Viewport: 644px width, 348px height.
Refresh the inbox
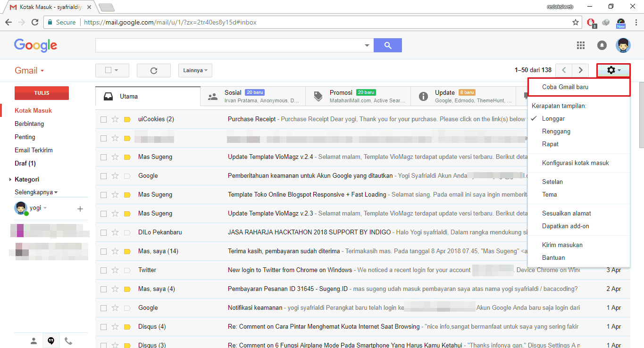click(153, 70)
